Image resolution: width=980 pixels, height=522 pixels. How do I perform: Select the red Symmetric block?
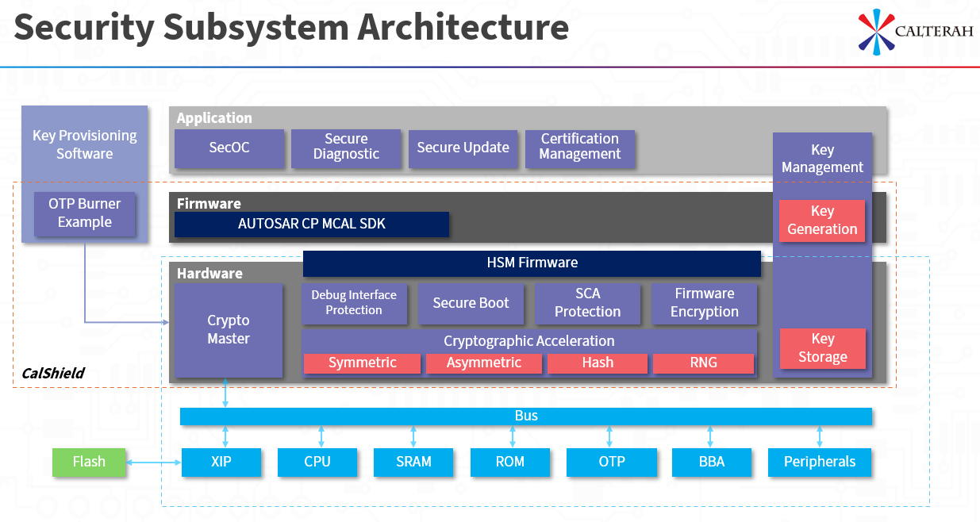tap(362, 363)
